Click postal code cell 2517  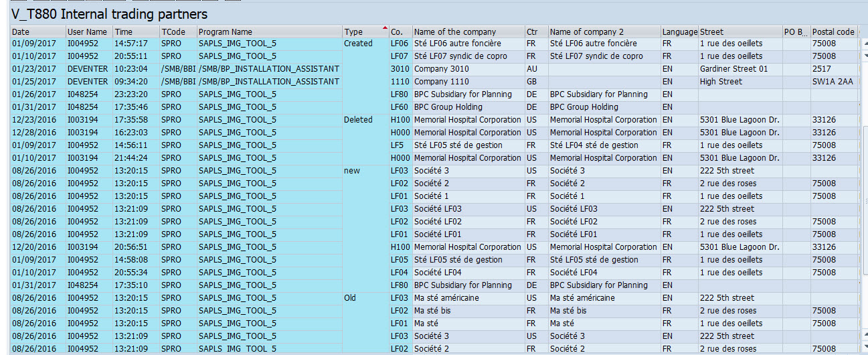point(834,69)
